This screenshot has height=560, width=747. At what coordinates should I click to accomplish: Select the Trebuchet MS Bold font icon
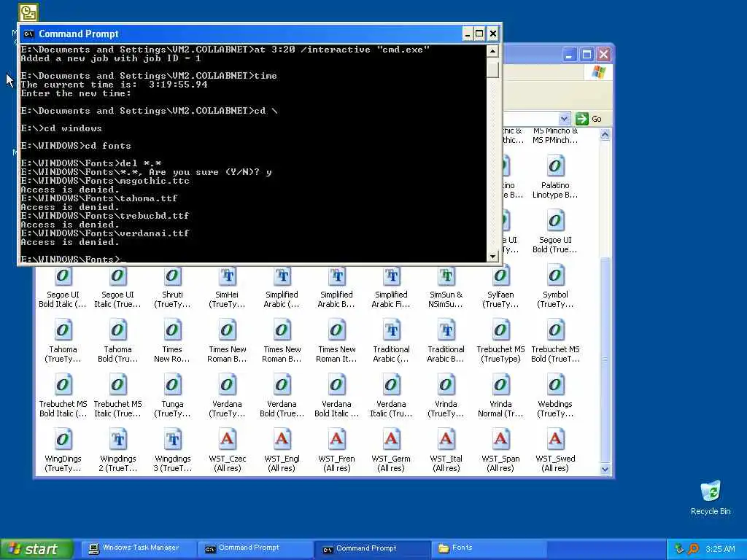[x=555, y=330]
